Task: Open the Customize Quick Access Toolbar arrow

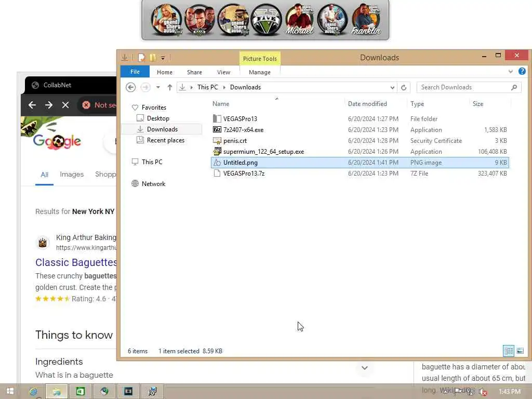Action: coord(163,58)
